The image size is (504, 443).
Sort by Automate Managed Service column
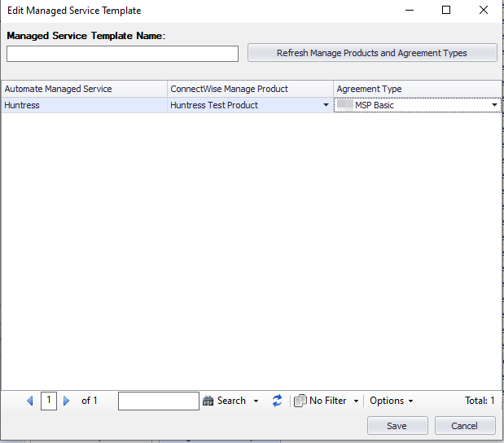pos(84,89)
